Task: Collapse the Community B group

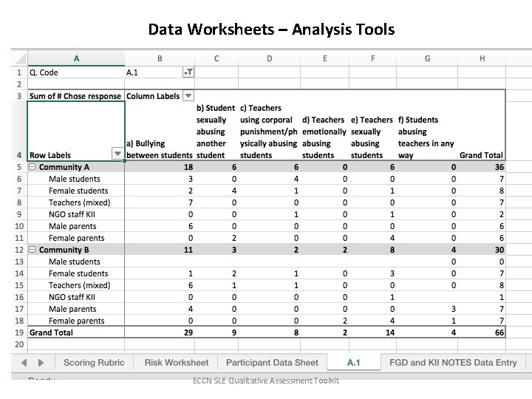Action: [33, 250]
